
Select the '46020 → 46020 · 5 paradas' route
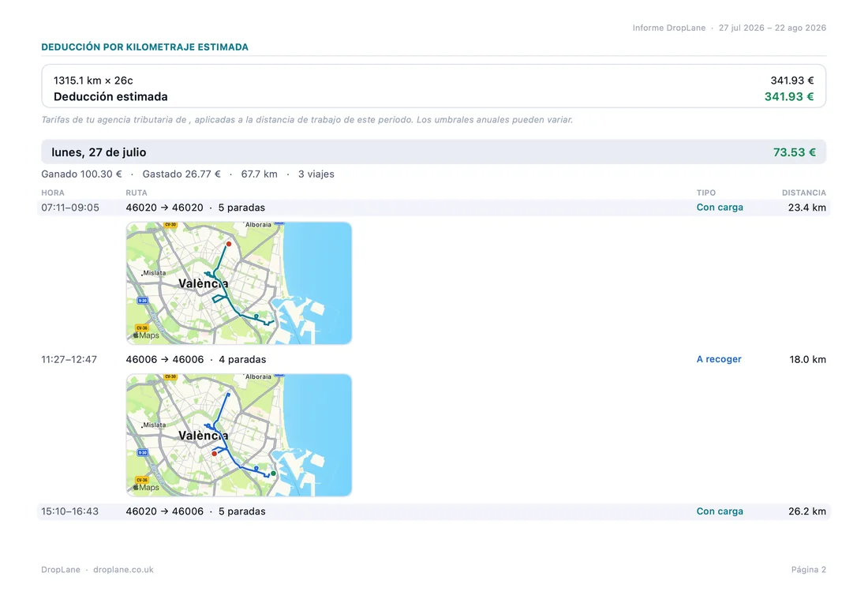click(196, 208)
